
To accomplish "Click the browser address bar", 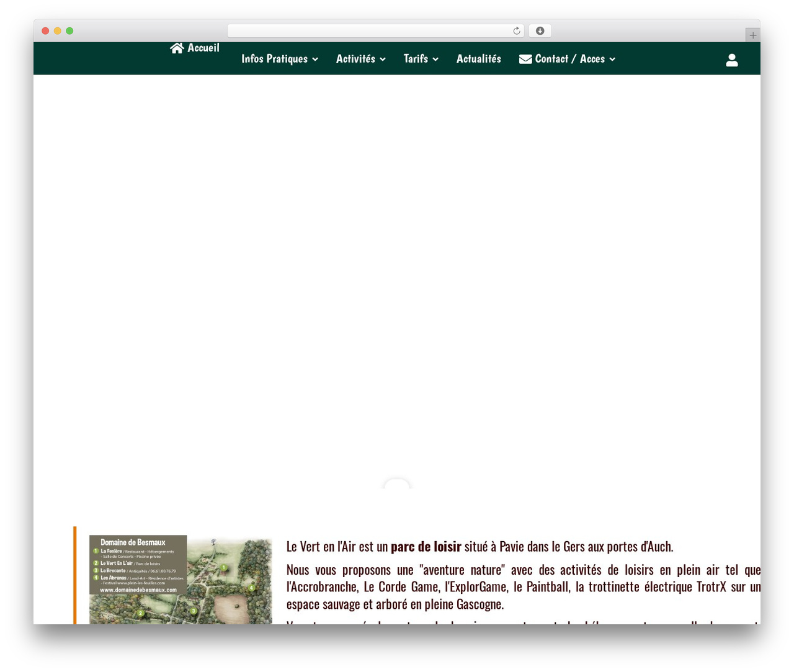I will 375,31.
